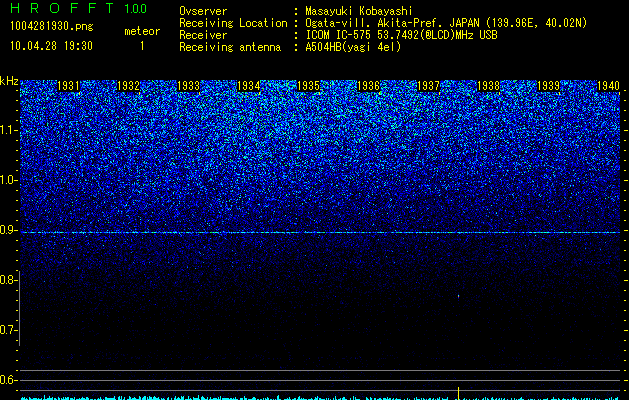Click the Ogata-vill. Akita-Pref. JAPAN location text

(x=446, y=23)
